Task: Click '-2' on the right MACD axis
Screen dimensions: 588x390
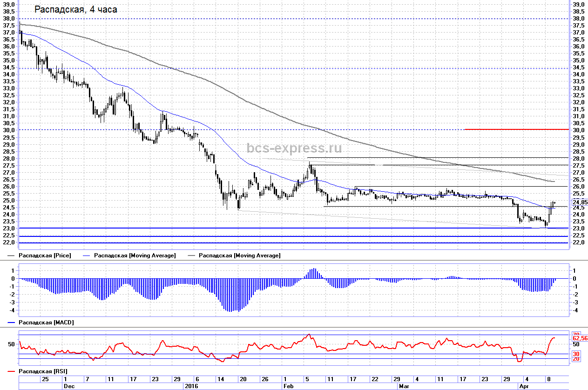Action: 576,294
